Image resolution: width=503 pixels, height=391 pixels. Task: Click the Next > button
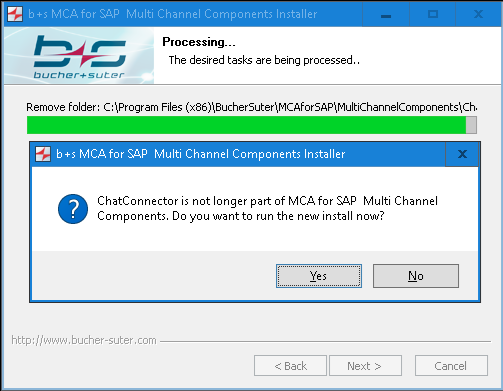tap(365, 366)
